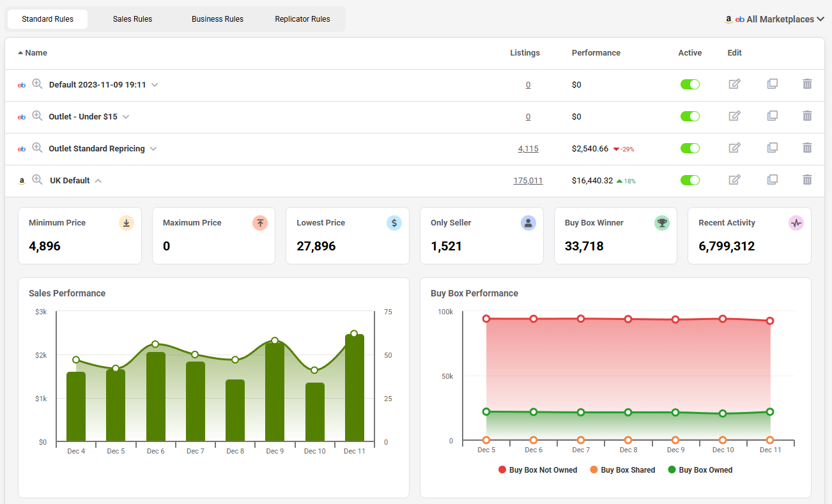The image size is (832, 504).
Task: Collapse the UK Default rule details
Action: pyautogui.click(x=98, y=181)
